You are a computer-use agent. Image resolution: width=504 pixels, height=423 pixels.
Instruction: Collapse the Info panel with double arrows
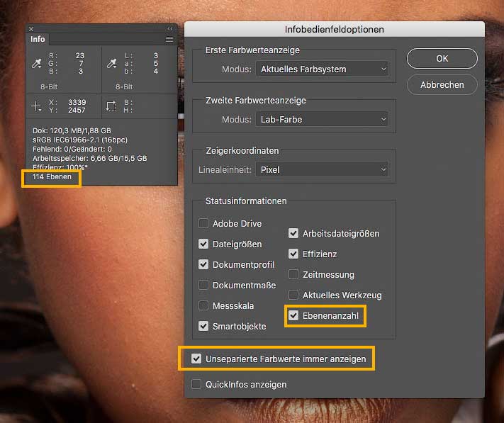(170, 29)
